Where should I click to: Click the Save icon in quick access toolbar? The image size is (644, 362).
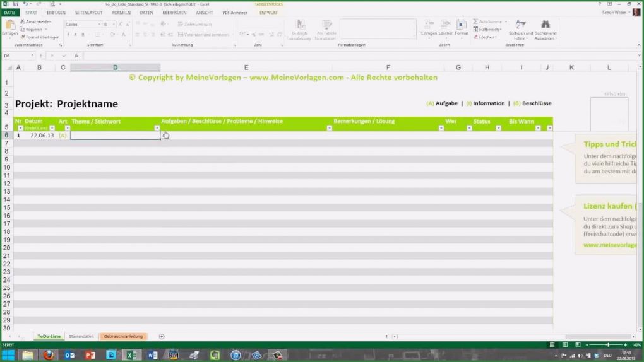pyautogui.click(x=15, y=4)
